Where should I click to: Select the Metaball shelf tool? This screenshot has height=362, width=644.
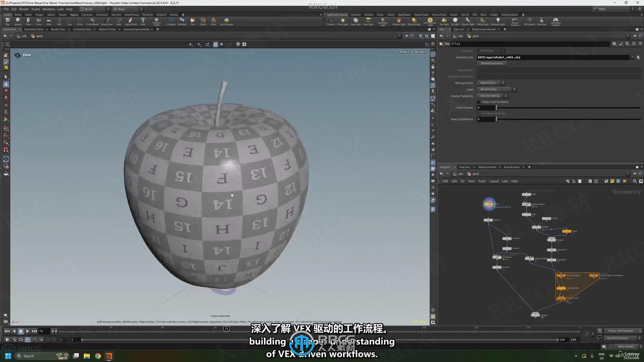[x=182, y=21]
